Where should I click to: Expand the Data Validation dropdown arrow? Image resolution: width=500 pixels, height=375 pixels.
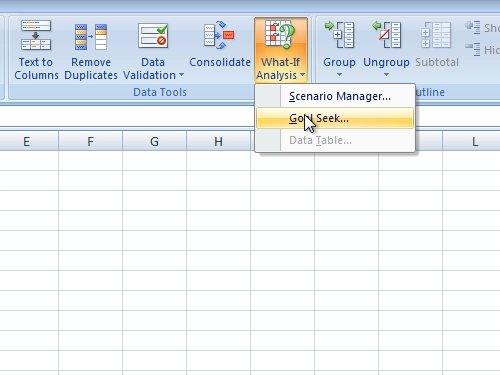[181, 75]
